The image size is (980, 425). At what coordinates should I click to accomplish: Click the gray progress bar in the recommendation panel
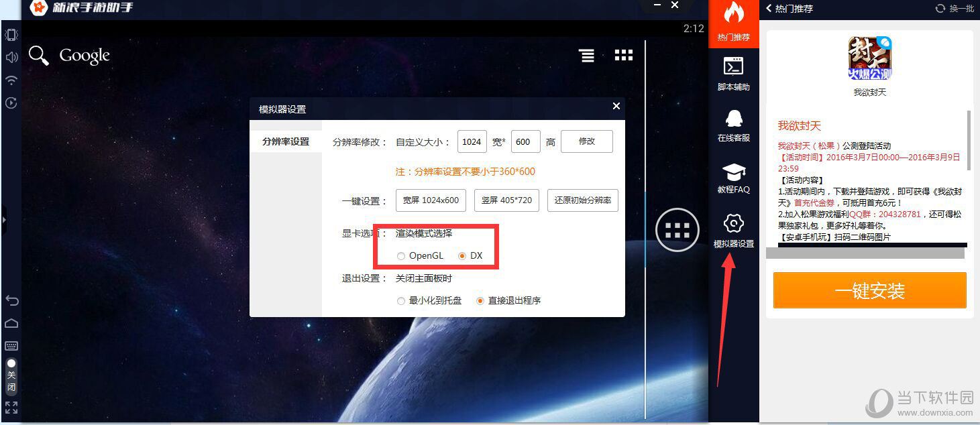864,253
